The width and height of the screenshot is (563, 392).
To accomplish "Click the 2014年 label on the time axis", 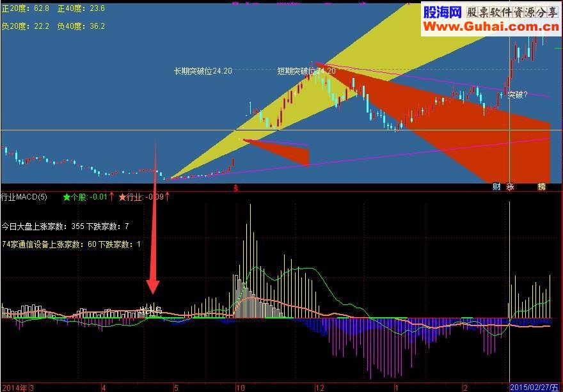I will (14, 388).
